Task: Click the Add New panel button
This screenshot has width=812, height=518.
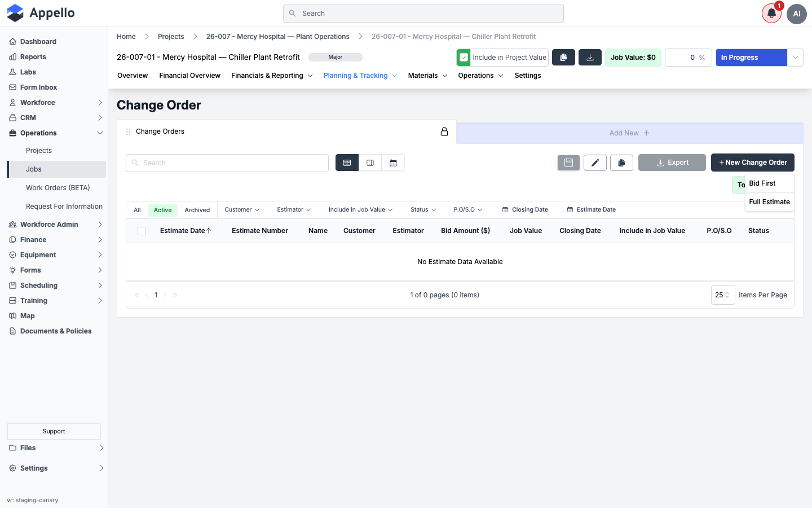Action: 629,133
